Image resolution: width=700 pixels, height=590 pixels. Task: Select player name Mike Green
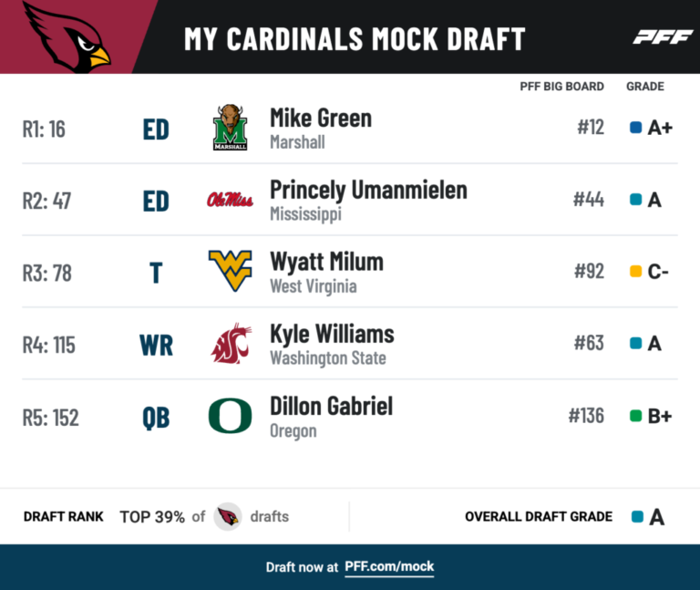pos(321,119)
